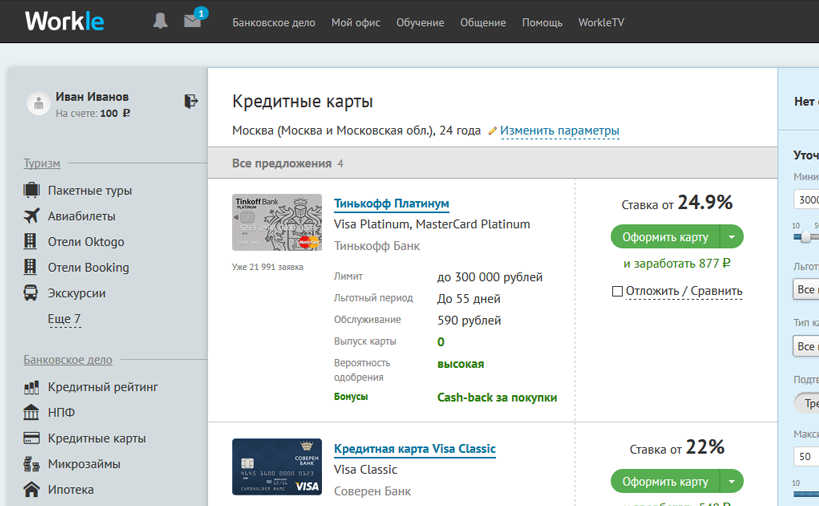Image resolution: width=819 pixels, height=506 pixels.
Task: Open Кредитный рейтинг in sidebar
Action: point(103,387)
